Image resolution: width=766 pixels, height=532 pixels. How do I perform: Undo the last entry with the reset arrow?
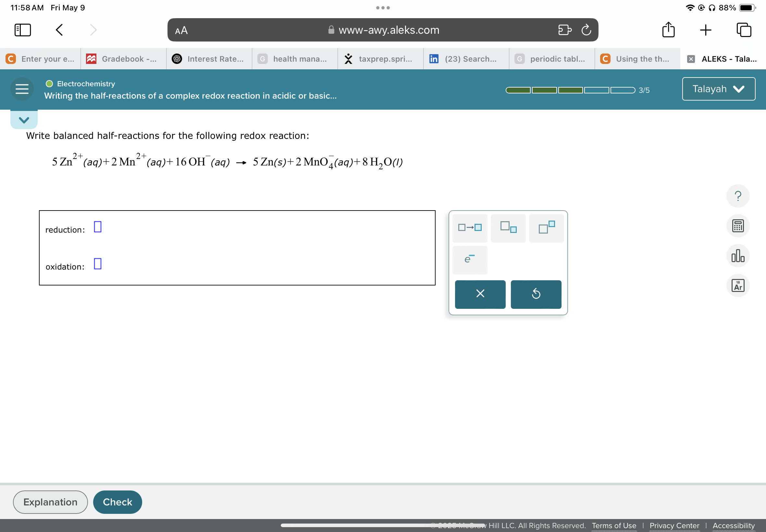pos(536,294)
